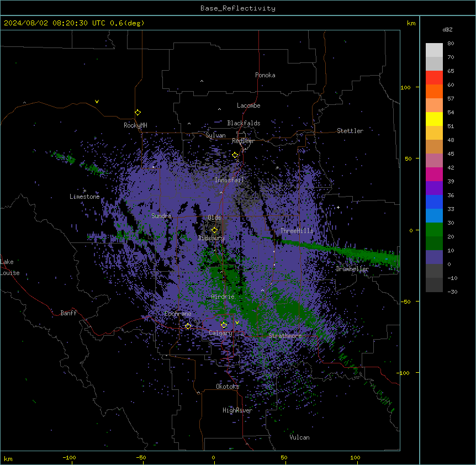The image size is (476, 465).
Task: Click the HighRiver city label
Action: [237, 410]
